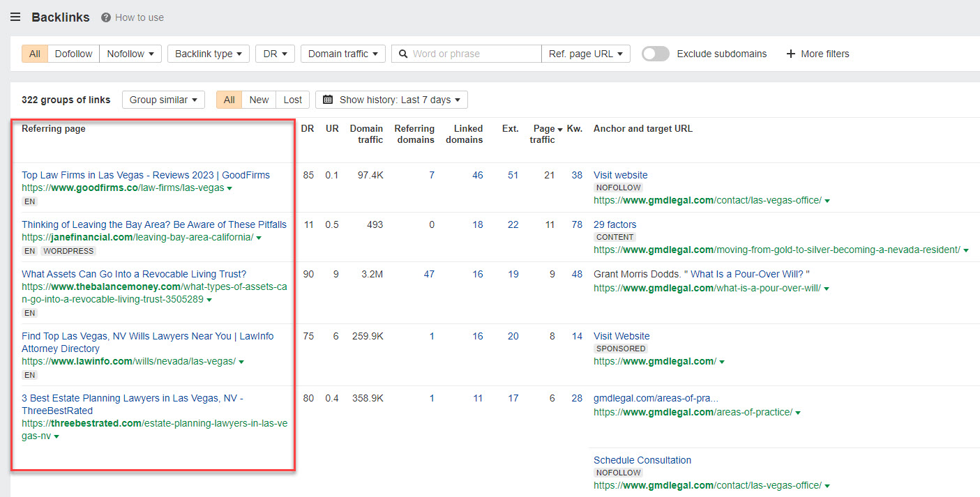Open Thinking of Leaving the Bay Area link
980x497 pixels.
pos(154,224)
